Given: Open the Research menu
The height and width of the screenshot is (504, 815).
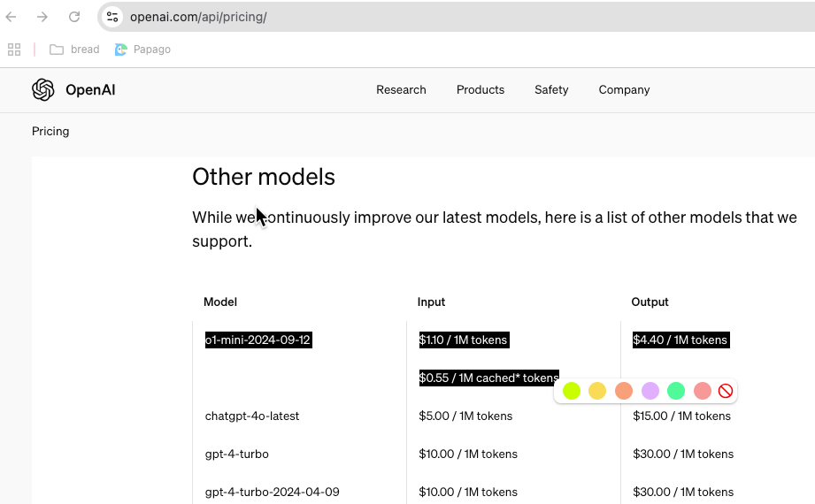Looking at the screenshot, I should (401, 90).
